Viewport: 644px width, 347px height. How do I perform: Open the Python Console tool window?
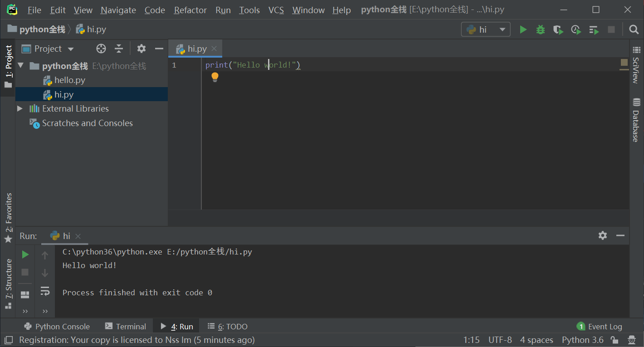point(57,326)
